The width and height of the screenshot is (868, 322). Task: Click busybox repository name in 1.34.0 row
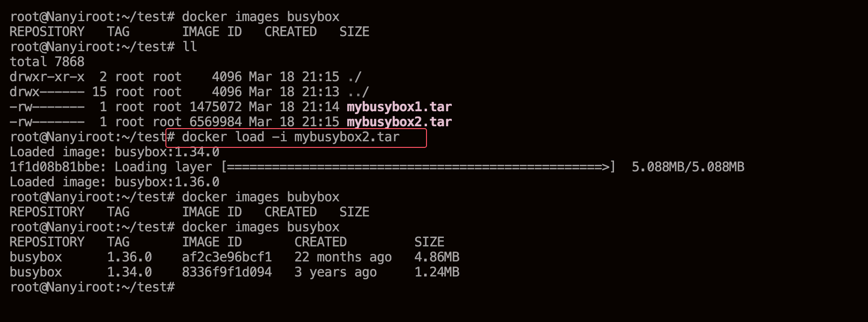point(36,272)
